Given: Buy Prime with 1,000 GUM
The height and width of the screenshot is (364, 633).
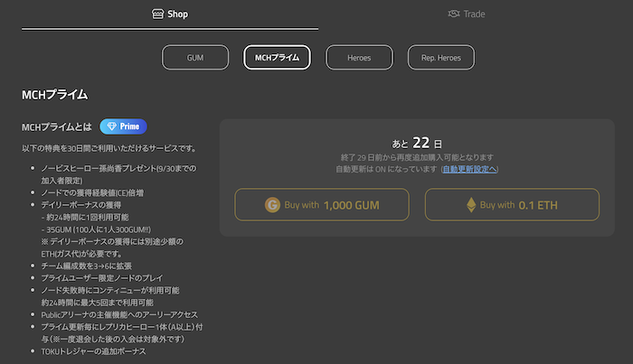Looking at the screenshot, I should [x=322, y=205].
